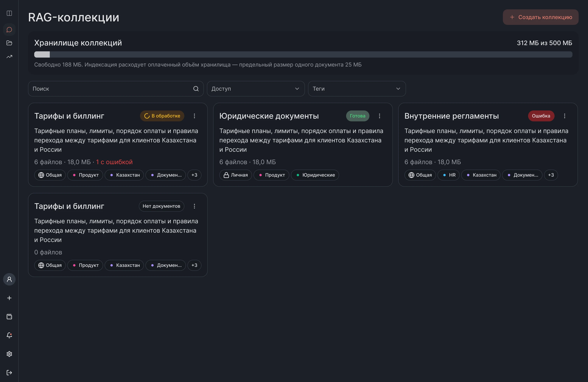Expand the Теги filter dropdown
Image resolution: width=588 pixels, height=382 pixels.
click(x=357, y=89)
